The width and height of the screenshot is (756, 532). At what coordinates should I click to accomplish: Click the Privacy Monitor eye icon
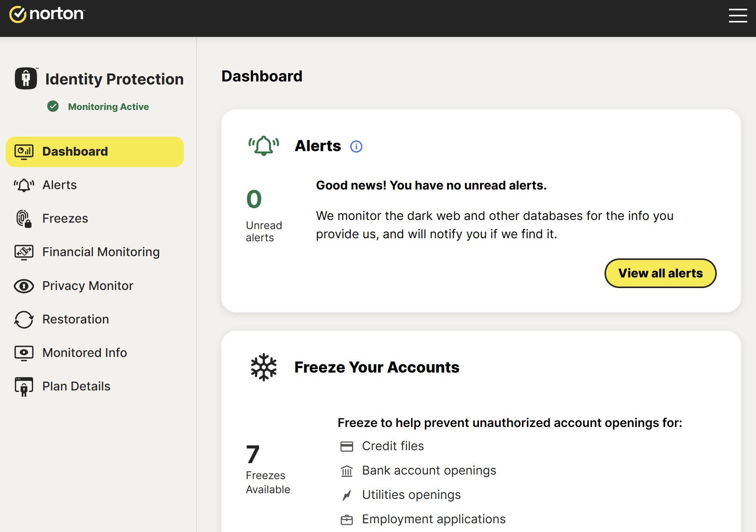(24, 286)
